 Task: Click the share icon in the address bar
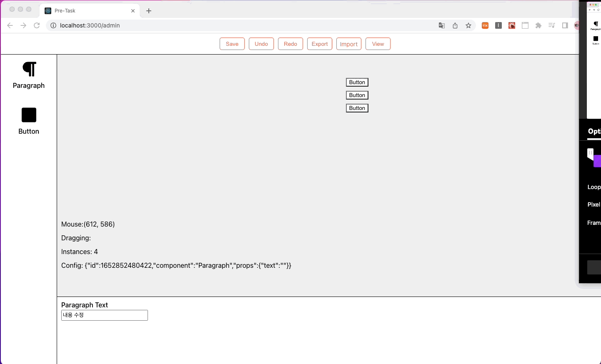pyautogui.click(x=455, y=25)
